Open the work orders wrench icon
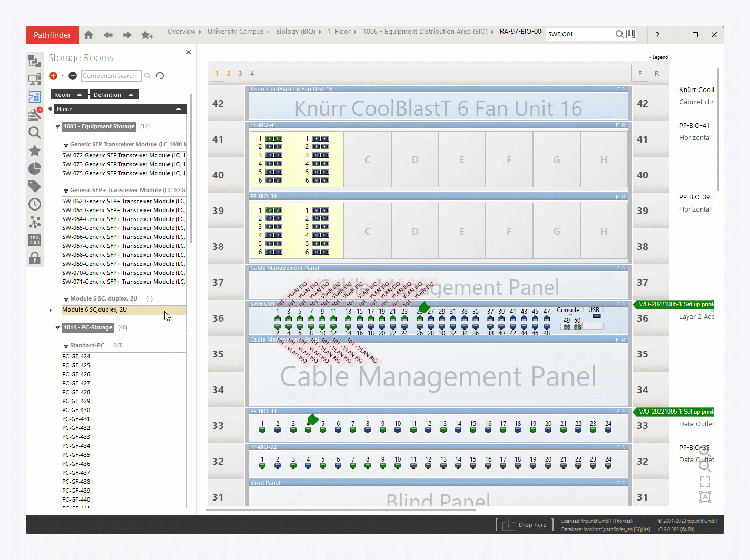Viewport: 750px width, 560px height. [35, 114]
